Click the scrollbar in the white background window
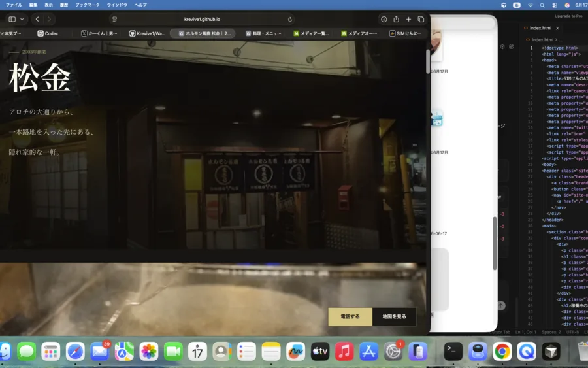Screen dimensions: 588x368 tap(495, 243)
